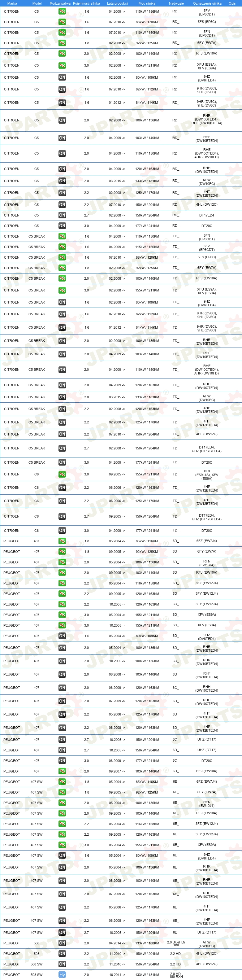Click petrol icon in 407 SW 3.0 XFV row
This screenshot has height=980, width=242.
(x=62, y=845)
